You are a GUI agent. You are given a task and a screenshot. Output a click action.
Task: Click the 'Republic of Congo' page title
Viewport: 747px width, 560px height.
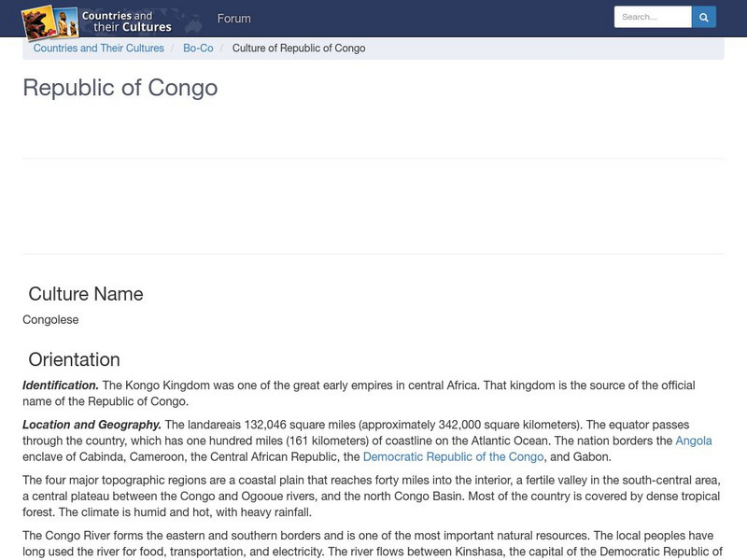120,88
